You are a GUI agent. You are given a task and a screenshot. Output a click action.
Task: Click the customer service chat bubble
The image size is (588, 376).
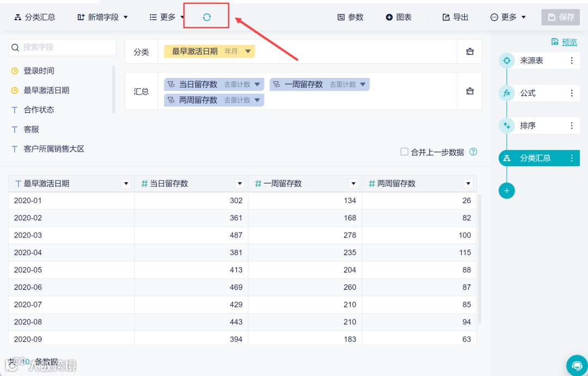tap(577, 366)
